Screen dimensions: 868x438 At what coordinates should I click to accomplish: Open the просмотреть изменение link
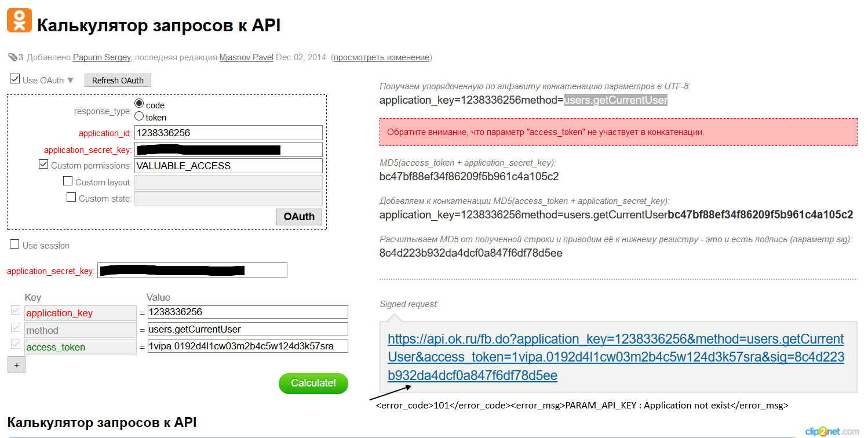coord(381,57)
